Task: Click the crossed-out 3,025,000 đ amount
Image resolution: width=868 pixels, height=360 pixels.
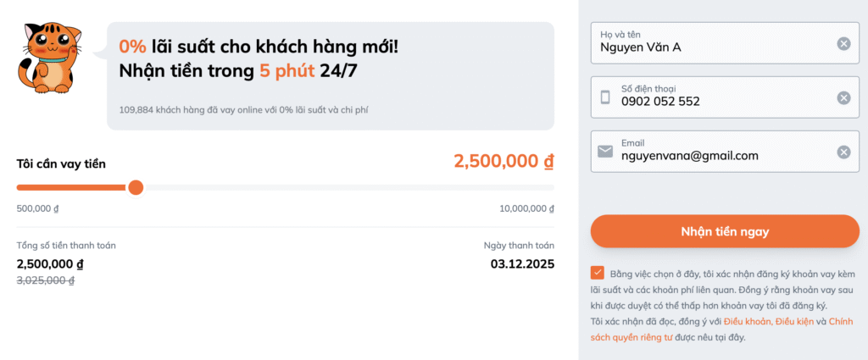Action: tap(46, 280)
